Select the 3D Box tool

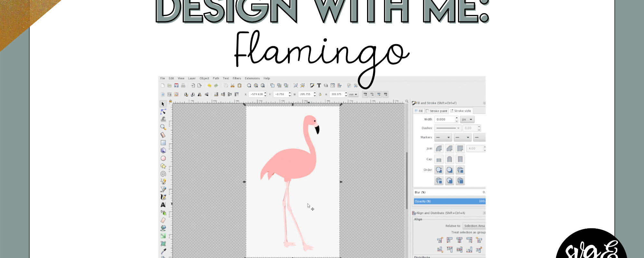point(163,150)
